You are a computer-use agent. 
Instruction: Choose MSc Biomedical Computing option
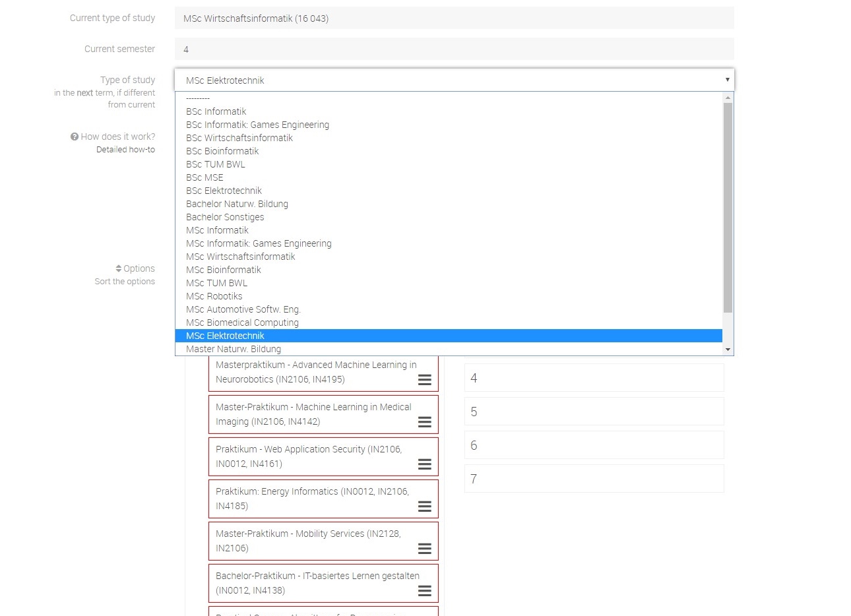coord(449,323)
